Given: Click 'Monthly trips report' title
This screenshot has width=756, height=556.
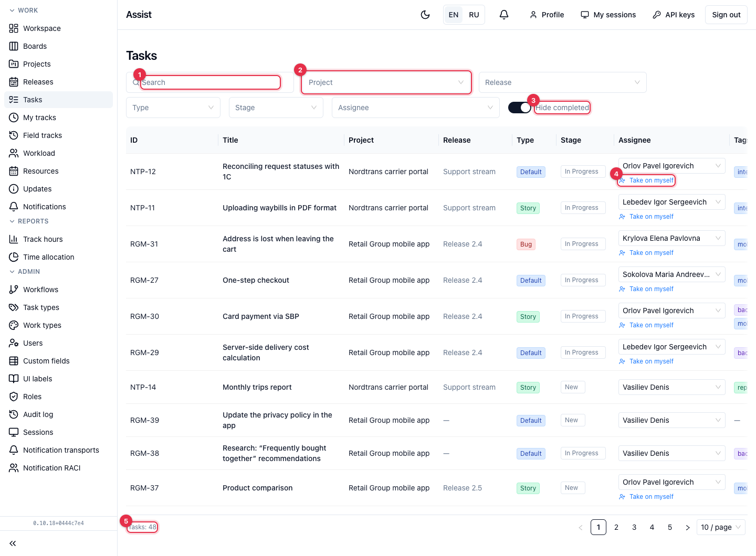Looking at the screenshot, I should click(x=257, y=387).
